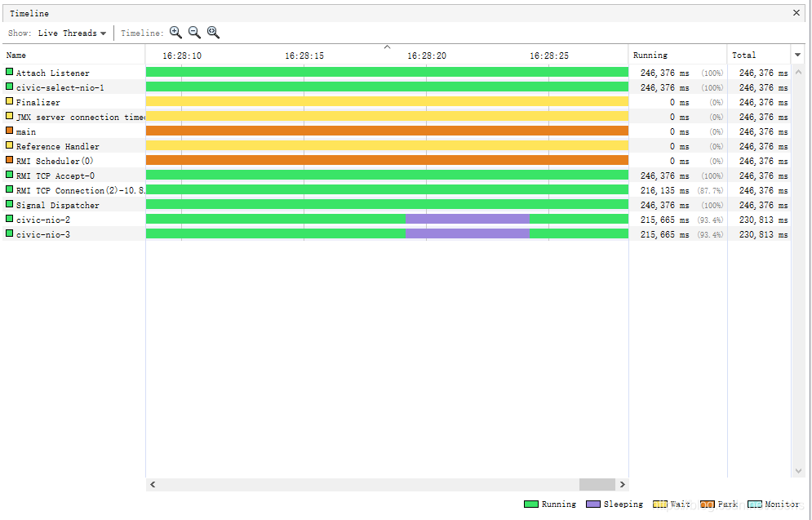Click 216,135 ms running value of RMI TCP Connection
Viewport: 812px width, 520px height.
664,190
